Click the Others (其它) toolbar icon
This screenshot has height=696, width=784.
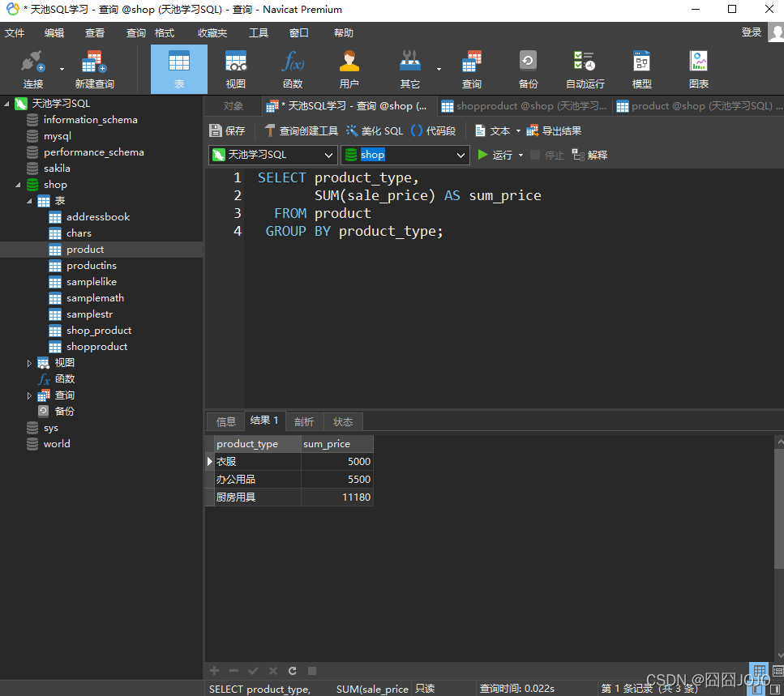[x=410, y=69]
